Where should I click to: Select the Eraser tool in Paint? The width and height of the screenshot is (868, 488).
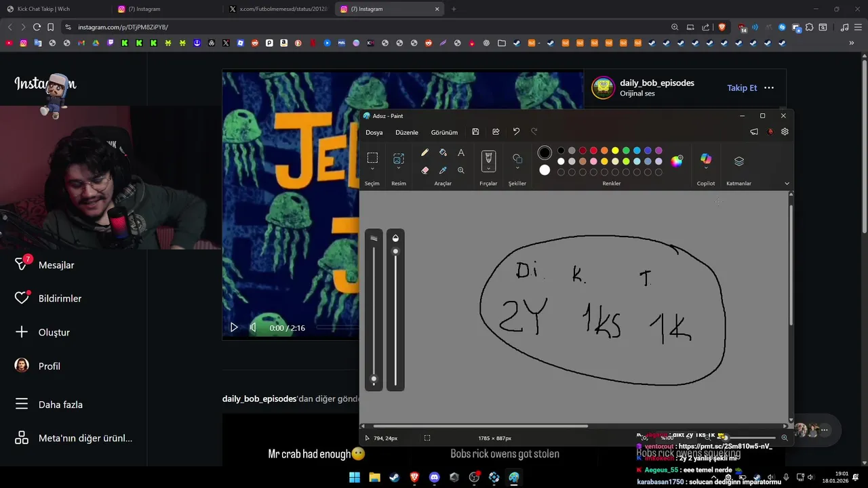pos(425,170)
